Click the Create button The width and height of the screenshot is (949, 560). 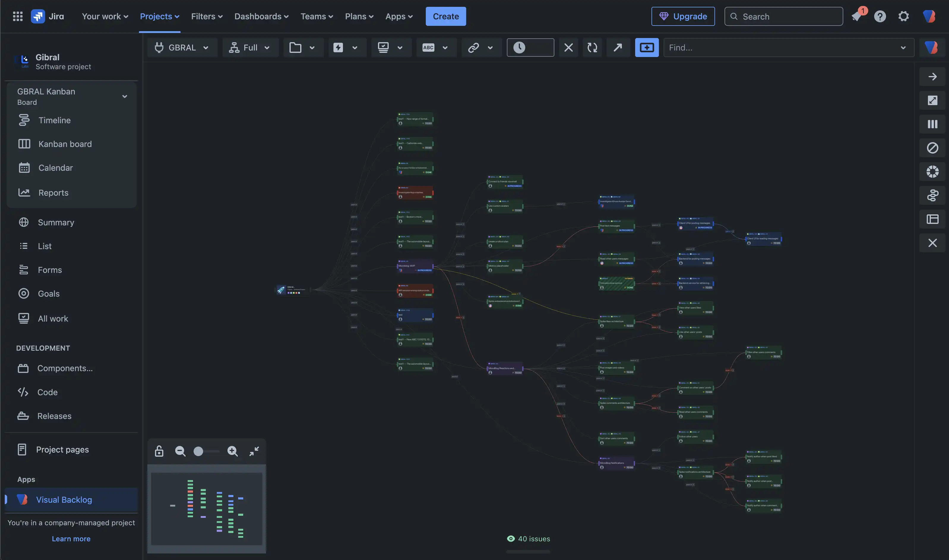pyautogui.click(x=446, y=16)
